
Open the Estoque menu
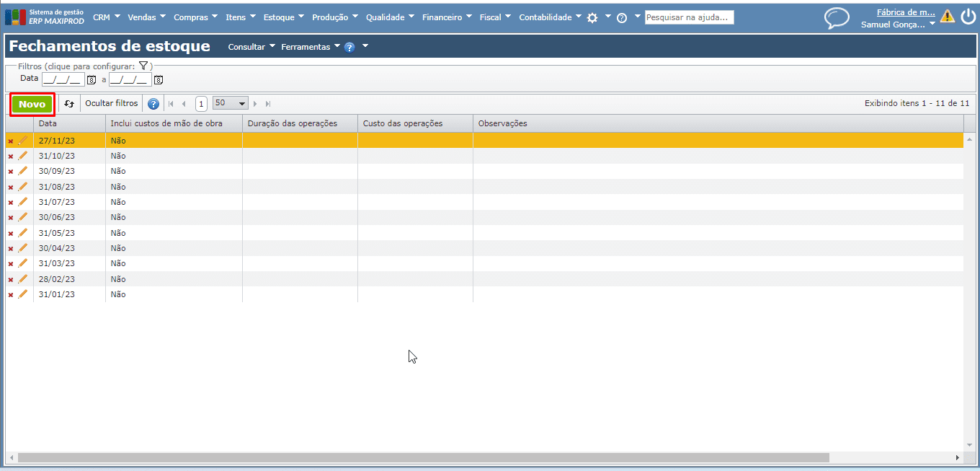click(x=283, y=17)
